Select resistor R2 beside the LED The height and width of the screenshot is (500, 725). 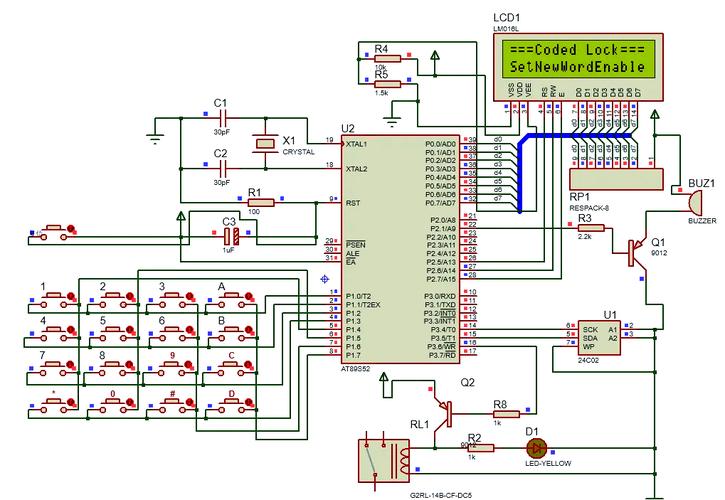click(481, 448)
